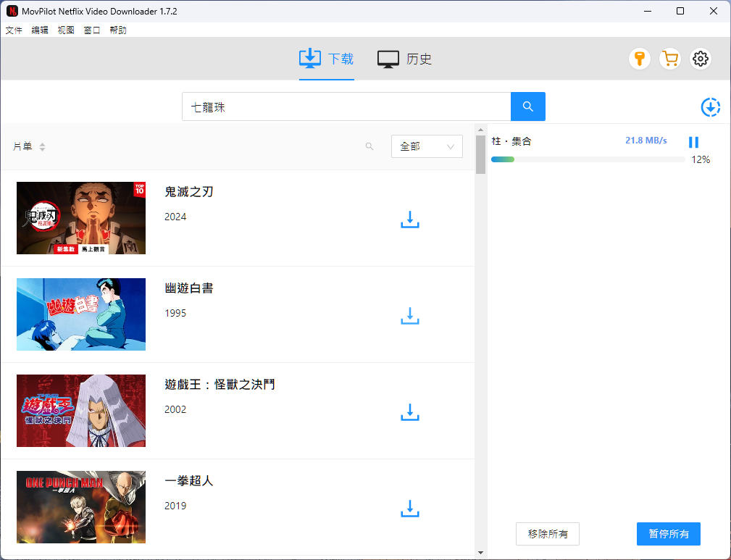Viewport: 731px width, 560px height.
Task: Click the download icon for 幽遊白書
Action: [x=410, y=315]
